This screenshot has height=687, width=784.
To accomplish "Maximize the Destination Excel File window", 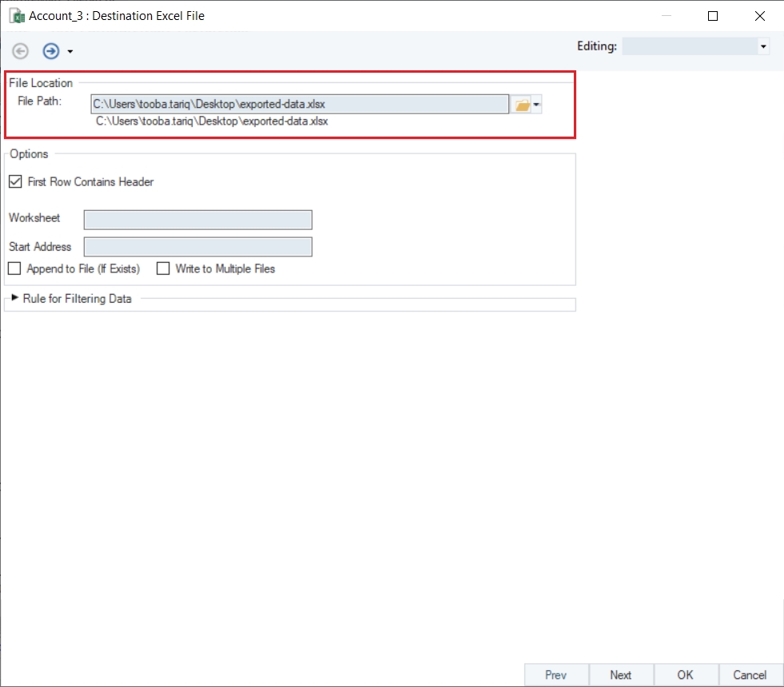I will [713, 16].
